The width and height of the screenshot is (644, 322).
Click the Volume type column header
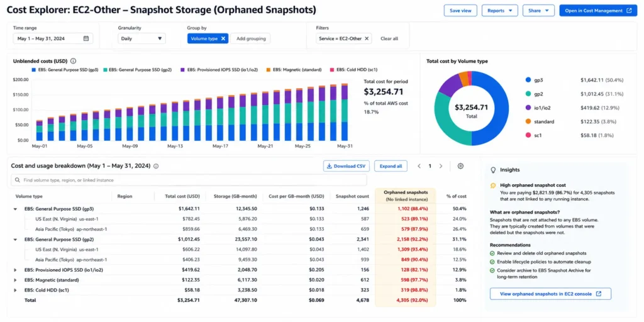(x=29, y=196)
